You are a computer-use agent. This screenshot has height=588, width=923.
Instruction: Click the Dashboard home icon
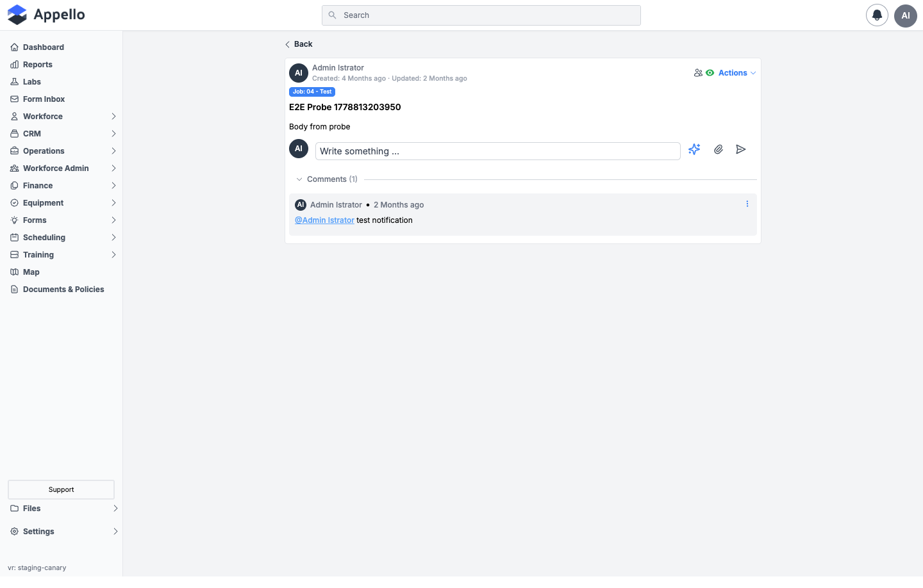tap(14, 47)
